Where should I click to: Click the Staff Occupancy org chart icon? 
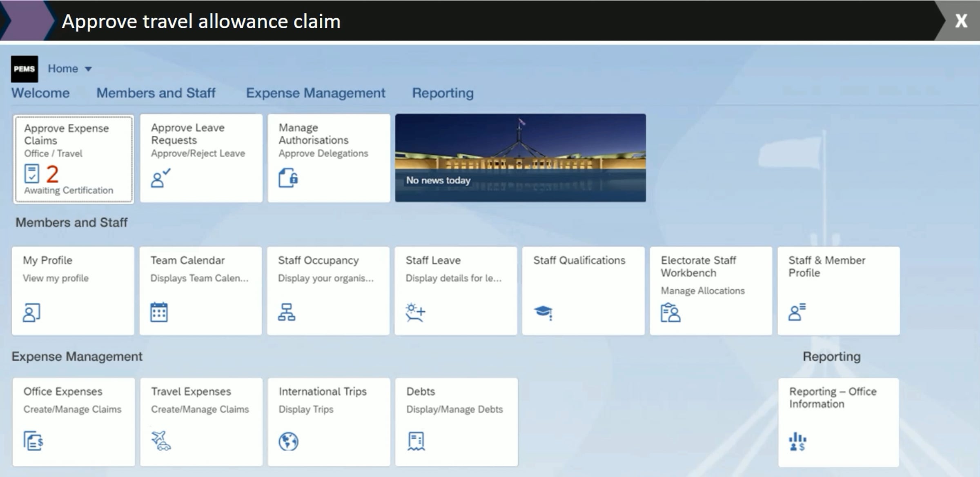pos(287,312)
